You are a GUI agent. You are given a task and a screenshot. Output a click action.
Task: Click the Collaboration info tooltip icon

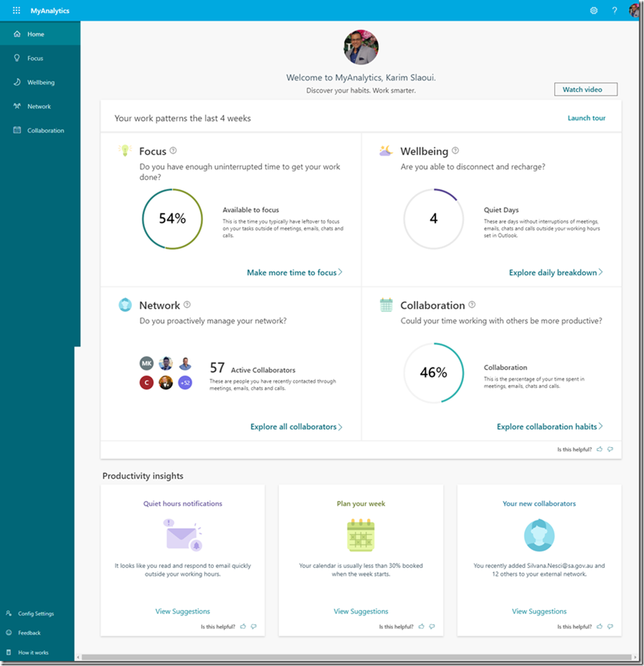(x=472, y=305)
